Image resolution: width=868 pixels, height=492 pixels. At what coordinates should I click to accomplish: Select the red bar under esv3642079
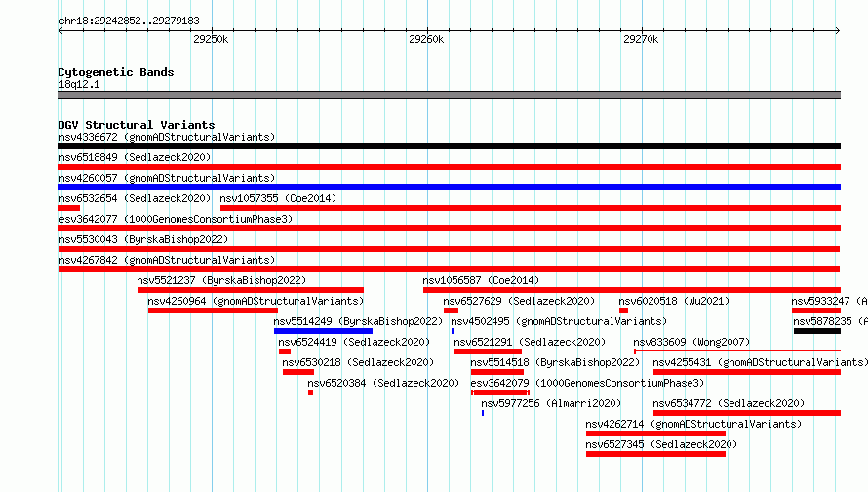500,392
